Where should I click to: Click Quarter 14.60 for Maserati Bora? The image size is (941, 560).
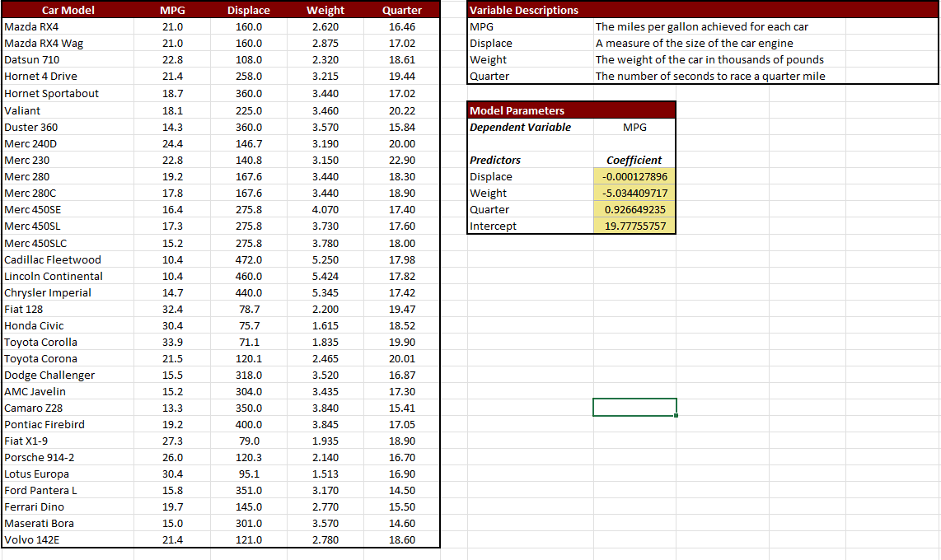(x=401, y=524)
